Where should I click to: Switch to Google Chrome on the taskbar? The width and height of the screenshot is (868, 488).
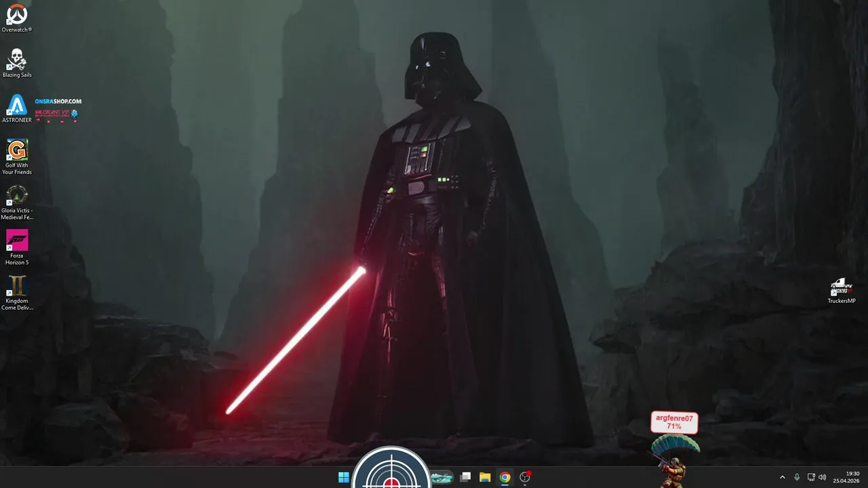pos(505,477)
